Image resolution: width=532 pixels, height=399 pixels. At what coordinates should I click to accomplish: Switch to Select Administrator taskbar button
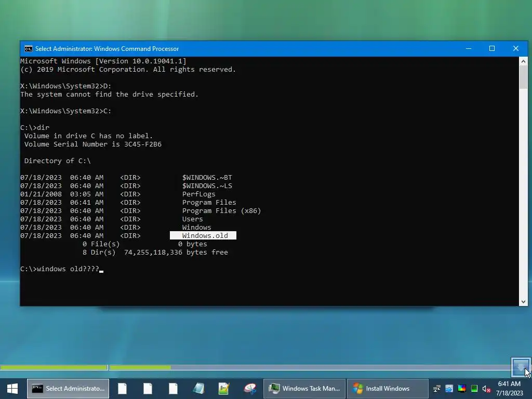point(68,389)
